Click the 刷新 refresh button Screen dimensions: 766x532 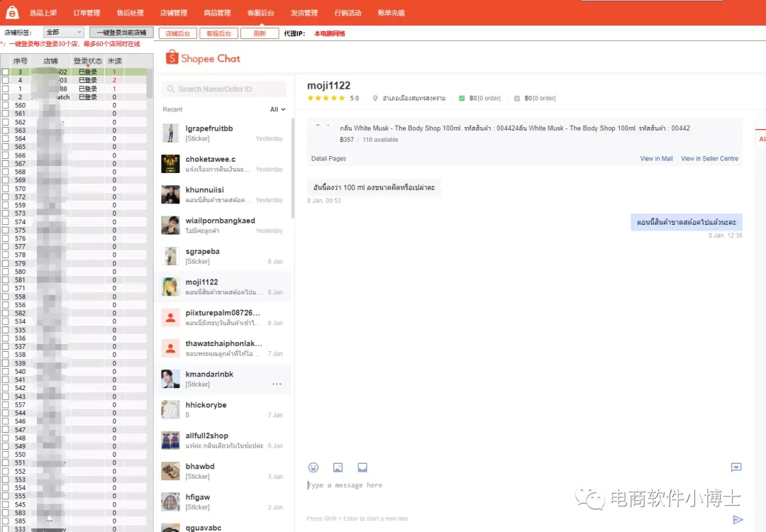[260, 33]
